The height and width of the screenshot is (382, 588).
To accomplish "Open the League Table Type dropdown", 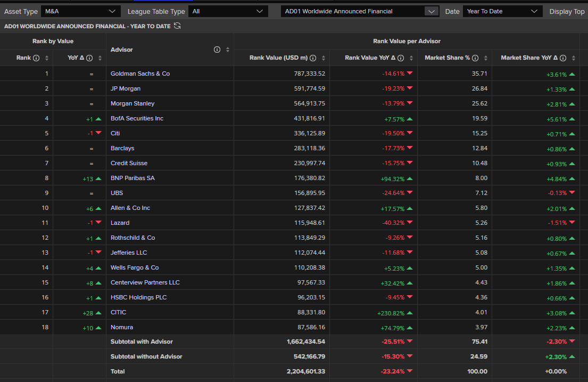I will click(228, 11).
